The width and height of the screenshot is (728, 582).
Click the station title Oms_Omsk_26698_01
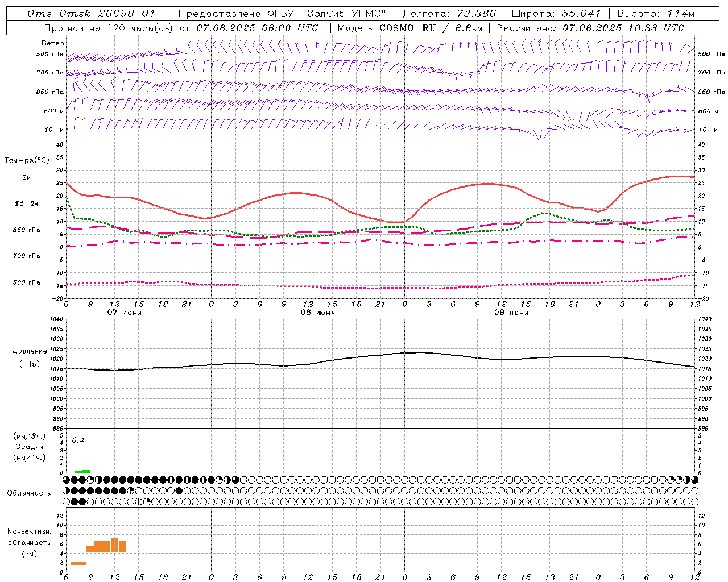92,14
